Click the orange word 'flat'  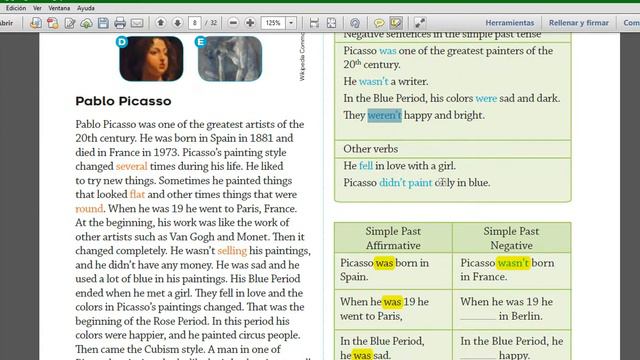coord(137,195)
